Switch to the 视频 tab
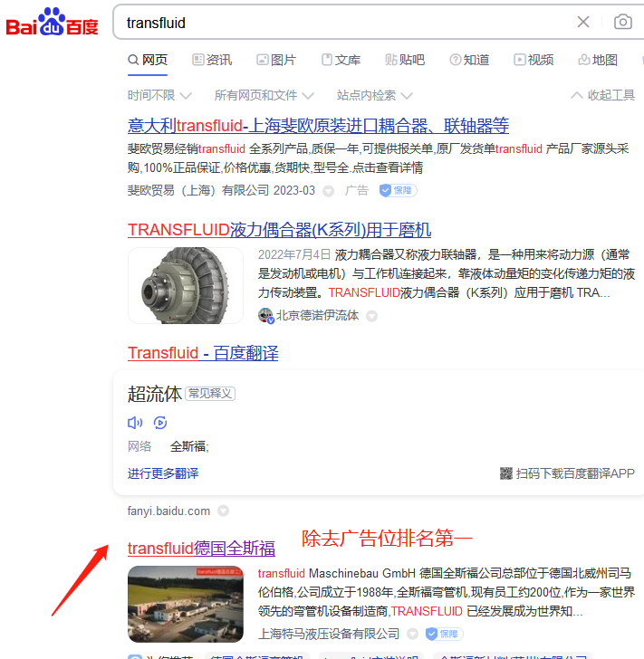The image size is (644, 659). tap(533, 60)
